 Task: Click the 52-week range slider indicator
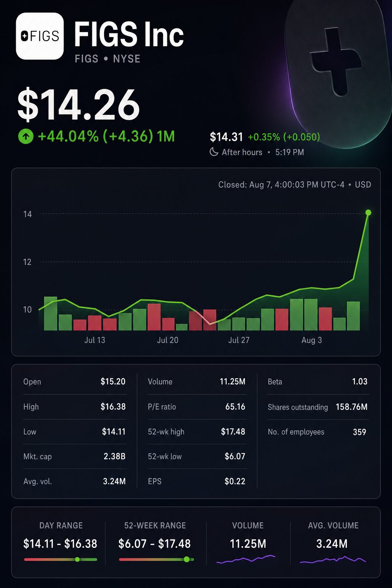[x=186, y=559]
